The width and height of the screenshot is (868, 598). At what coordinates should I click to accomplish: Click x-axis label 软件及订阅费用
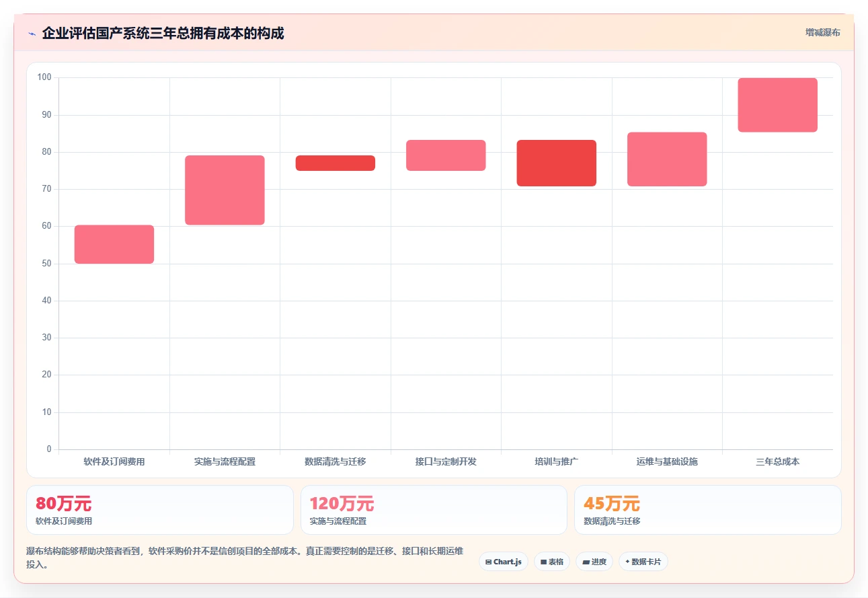coord(114,461)
